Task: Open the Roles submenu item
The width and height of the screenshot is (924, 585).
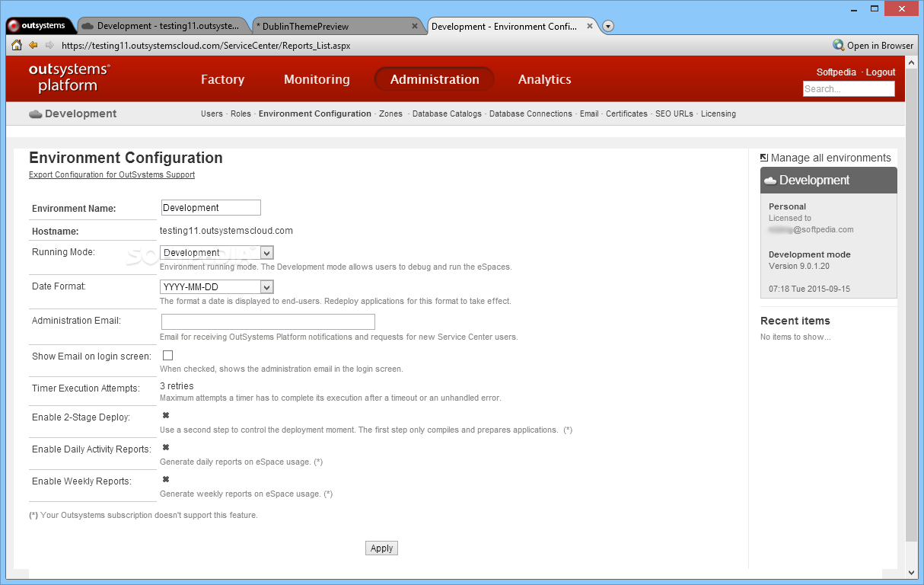Action: (241, 113)
